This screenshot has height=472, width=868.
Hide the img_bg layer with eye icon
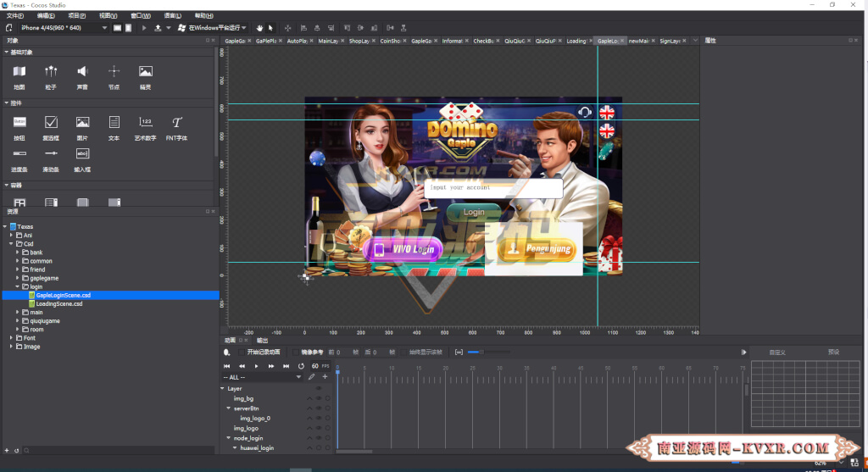[319, 398]
